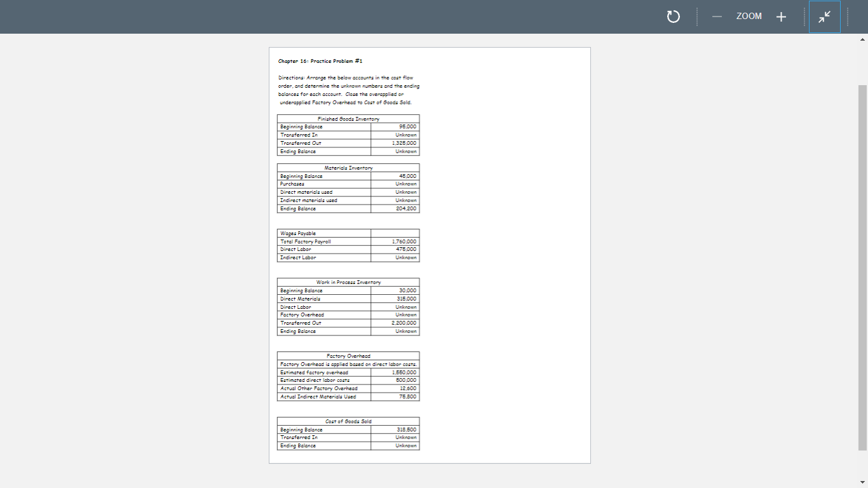
Task: Click the zoom in plus icon
Action: (781, 17)
